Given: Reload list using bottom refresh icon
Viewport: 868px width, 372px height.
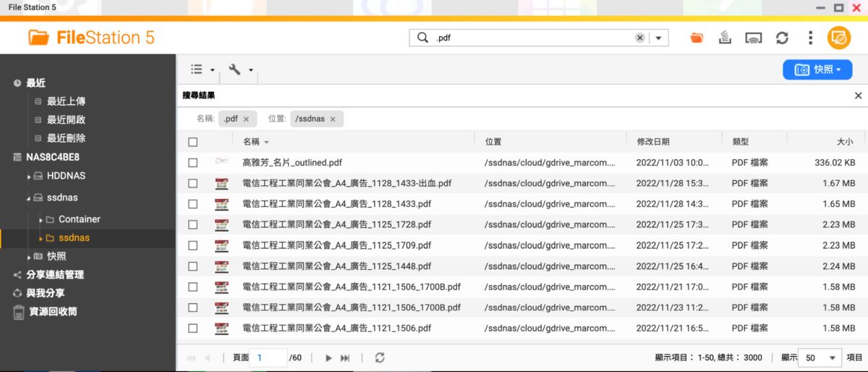Looking at the screenshot, I should tap(380, 358).
